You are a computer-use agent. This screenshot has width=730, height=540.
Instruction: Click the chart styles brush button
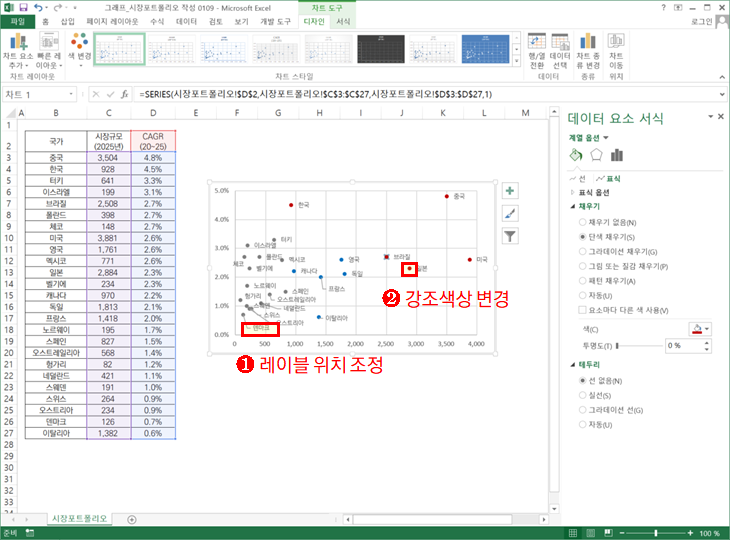pos(510,214)
